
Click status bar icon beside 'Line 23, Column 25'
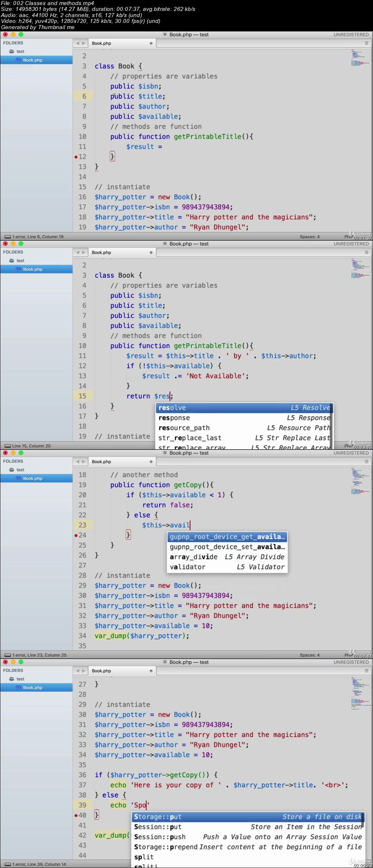click(x=8, y=655)
